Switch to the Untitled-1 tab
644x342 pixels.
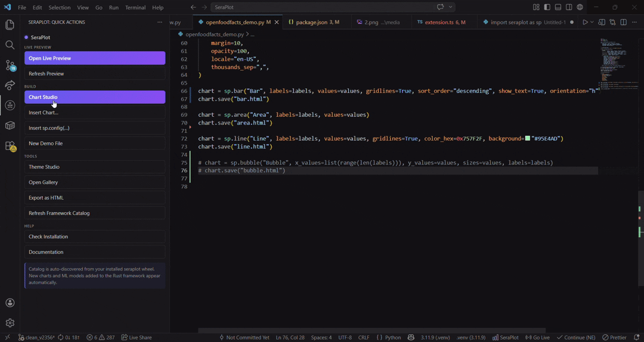coord(528,22)
